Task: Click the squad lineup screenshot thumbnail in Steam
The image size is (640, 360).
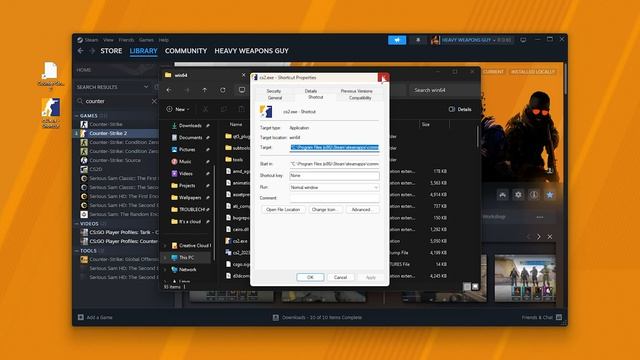Action: (x=525, y=278)
